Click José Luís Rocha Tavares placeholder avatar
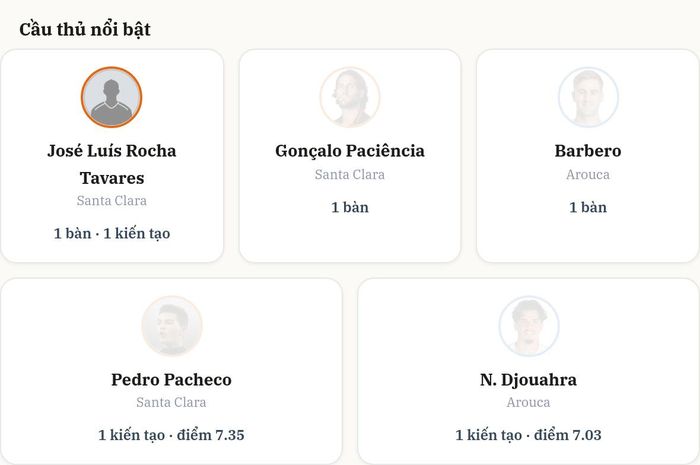The width and height of the screenshot is (700, 465). coord(112,97)
